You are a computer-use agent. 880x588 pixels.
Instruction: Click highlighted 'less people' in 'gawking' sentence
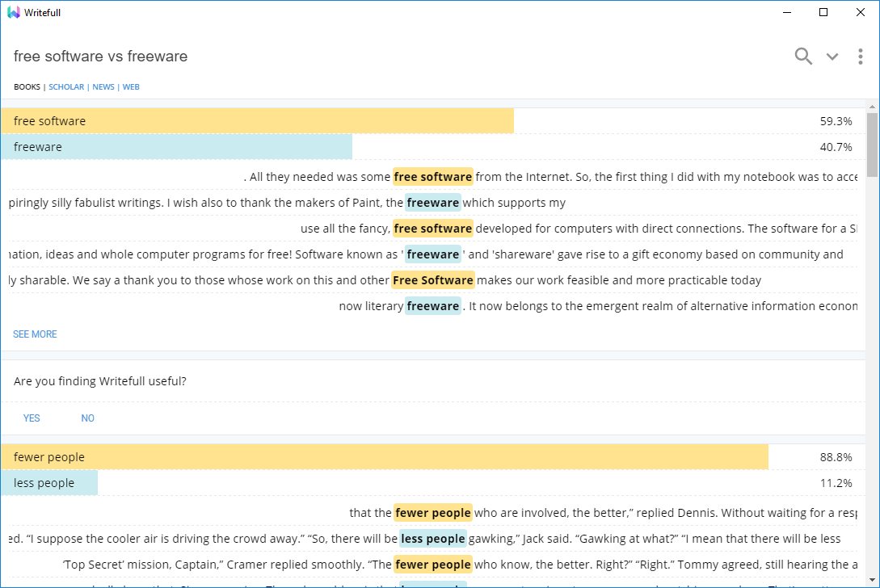[432, 539]
